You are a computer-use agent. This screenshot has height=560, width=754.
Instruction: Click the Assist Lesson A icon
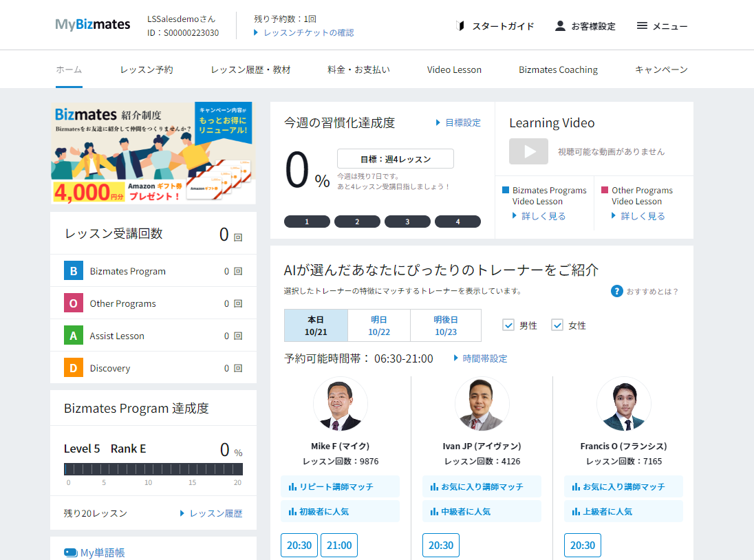pos(74,335)
